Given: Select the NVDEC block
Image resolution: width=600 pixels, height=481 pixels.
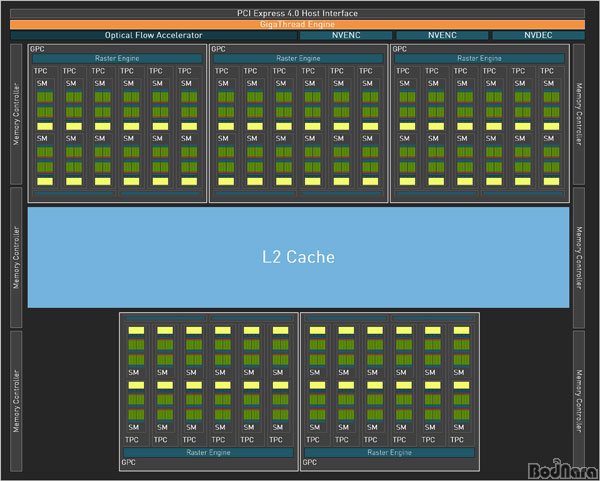Looking at the screenshot, I should coord(538,36).
